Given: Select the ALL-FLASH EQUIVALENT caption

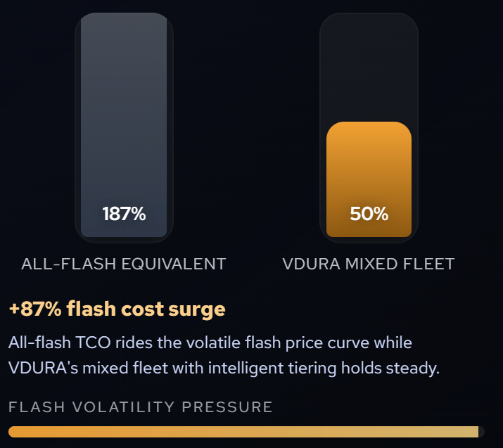Looking at the screenshot, I should coord(124,264).
